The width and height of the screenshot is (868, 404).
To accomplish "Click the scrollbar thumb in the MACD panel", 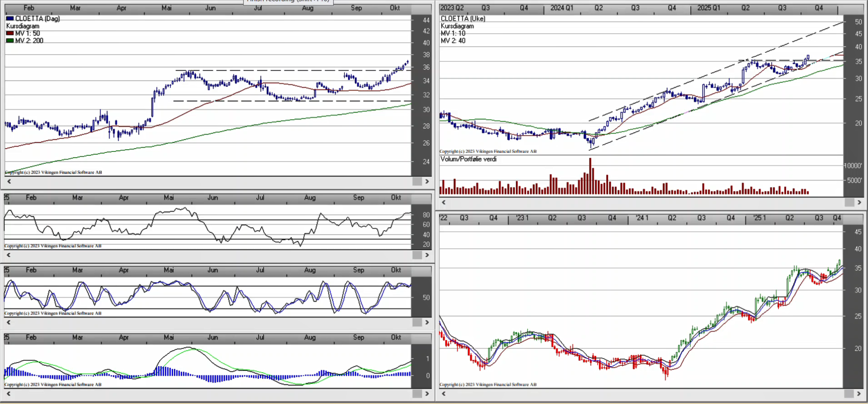I will [417, 394].
